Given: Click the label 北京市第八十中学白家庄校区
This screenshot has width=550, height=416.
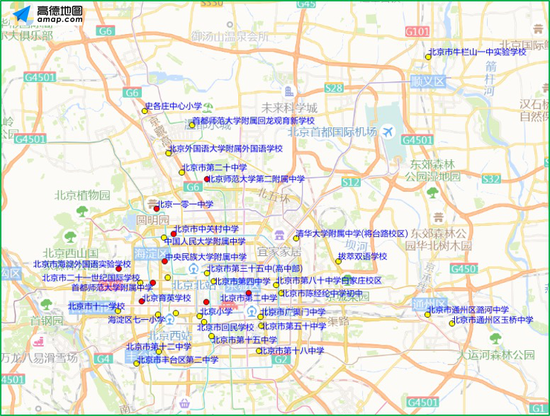Looking at the screenshot, I should [329, 281].
